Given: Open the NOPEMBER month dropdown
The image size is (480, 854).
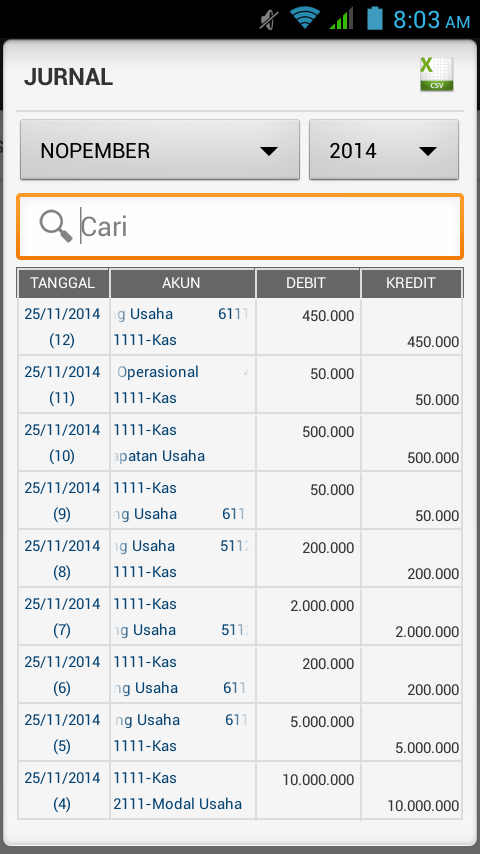Looking at the screenshot, I should point(160,150).
